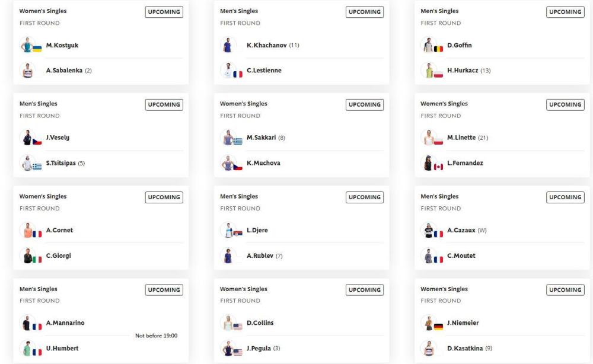The width and height of the screenshot is (593, 364).
Task: Click Not before 19:00 time note
Action: pyautogui.click(x=156, y=336)
